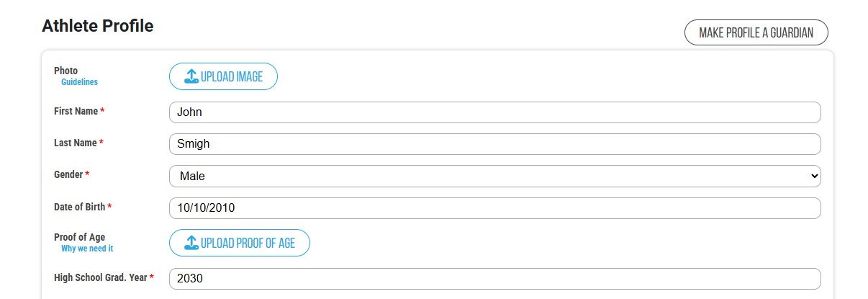Screen dimensions: 868x299
Task: Click the High School Grad. Year label
Action: tap(100, 277)
